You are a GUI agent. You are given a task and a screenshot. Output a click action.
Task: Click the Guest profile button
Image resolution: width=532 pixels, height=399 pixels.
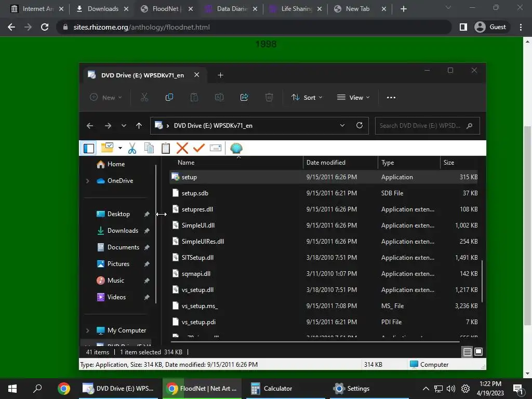pyautogui.click(x=490, y=27)
